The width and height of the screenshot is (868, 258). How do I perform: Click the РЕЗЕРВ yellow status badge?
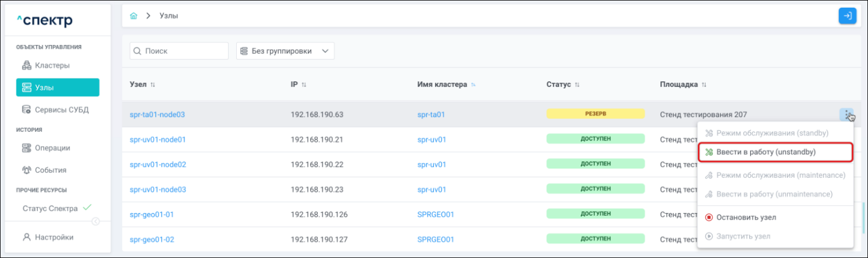[596, 114]
